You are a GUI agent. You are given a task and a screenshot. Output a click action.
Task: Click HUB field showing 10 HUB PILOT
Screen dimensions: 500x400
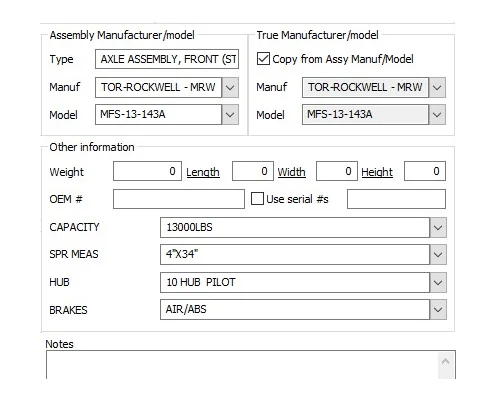click(295, 283)
